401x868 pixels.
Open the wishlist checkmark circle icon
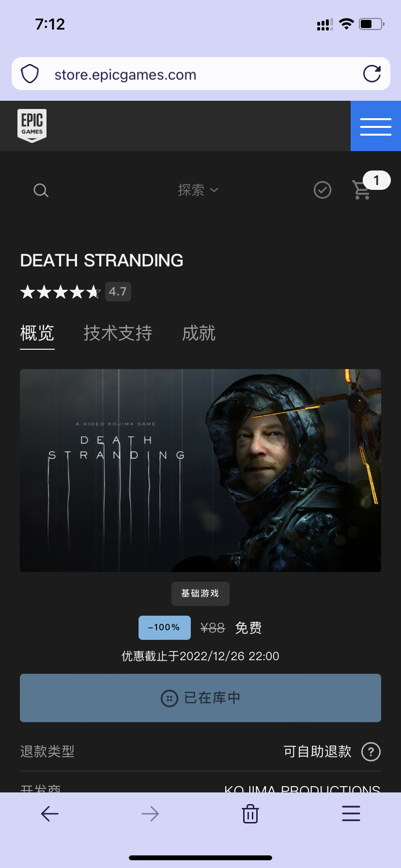(323, 190)
